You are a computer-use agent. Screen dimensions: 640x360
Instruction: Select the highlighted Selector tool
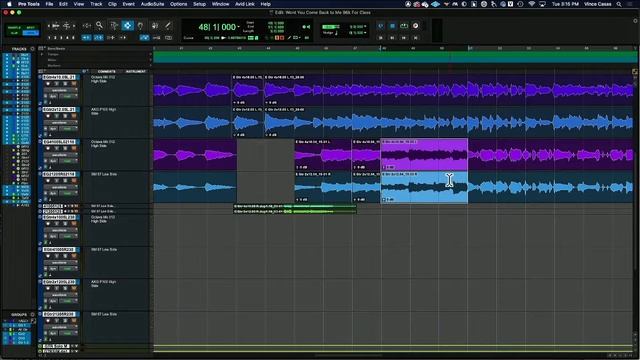127,26
